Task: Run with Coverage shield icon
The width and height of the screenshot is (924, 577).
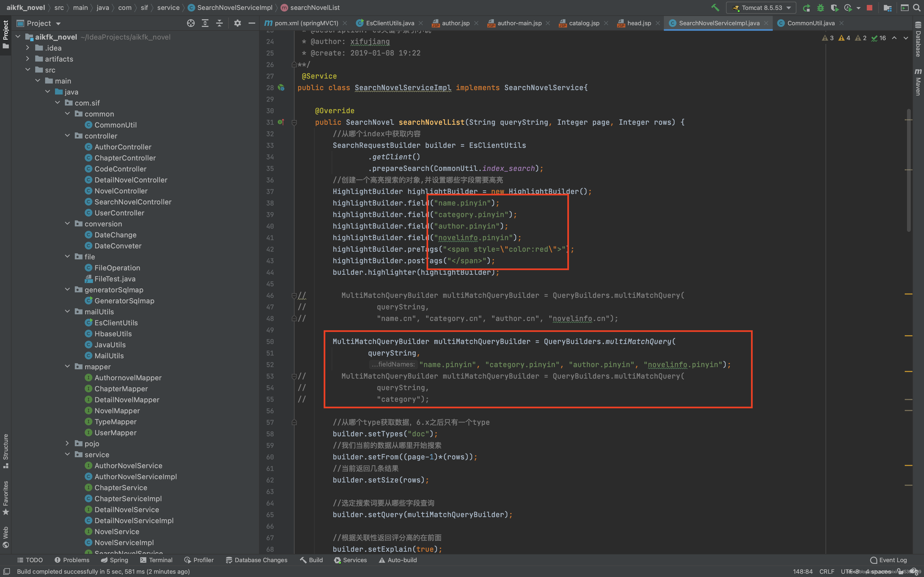Action: (834, 8)
